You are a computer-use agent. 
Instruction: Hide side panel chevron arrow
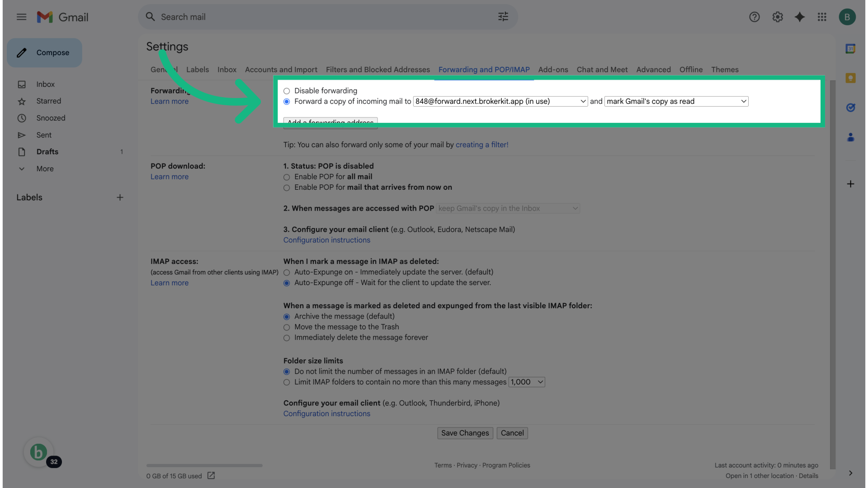pos(850,473)
